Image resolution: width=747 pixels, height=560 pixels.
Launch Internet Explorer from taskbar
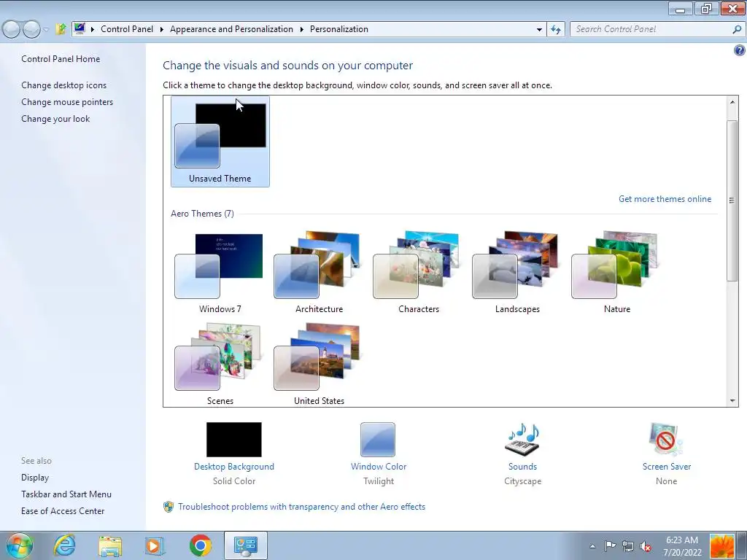coord(64,545)
